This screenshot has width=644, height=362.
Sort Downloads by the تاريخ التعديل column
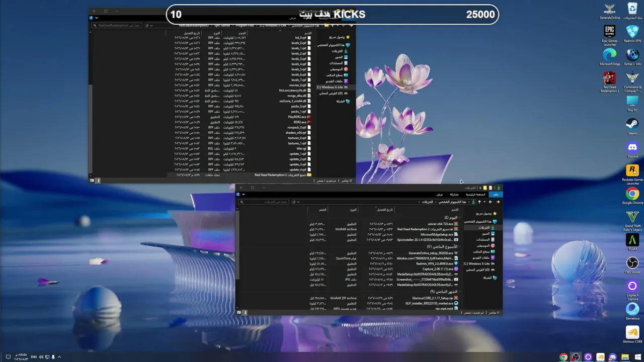click(x=384, y=210)
